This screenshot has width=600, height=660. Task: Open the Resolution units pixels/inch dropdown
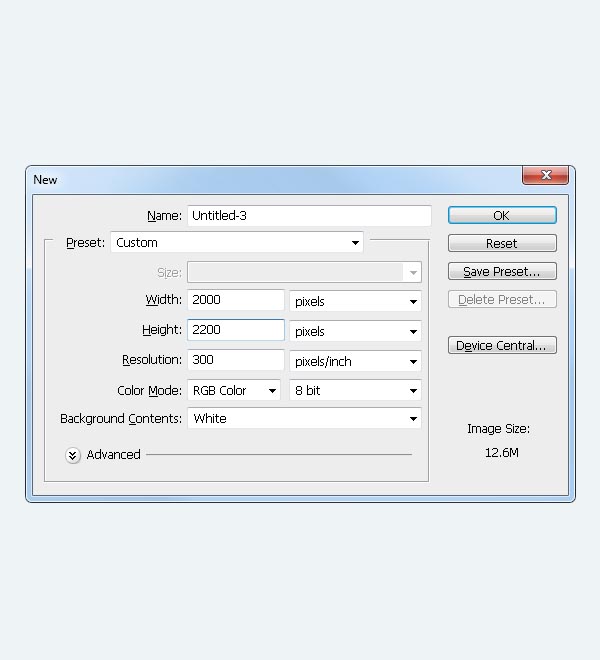(355, 361)
